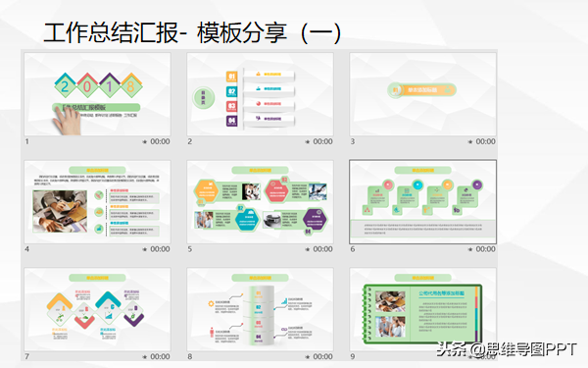This screenshot has width=588, height=368.
Task: Click the 00:00 timing under slide 8
Action: point(322,356)
